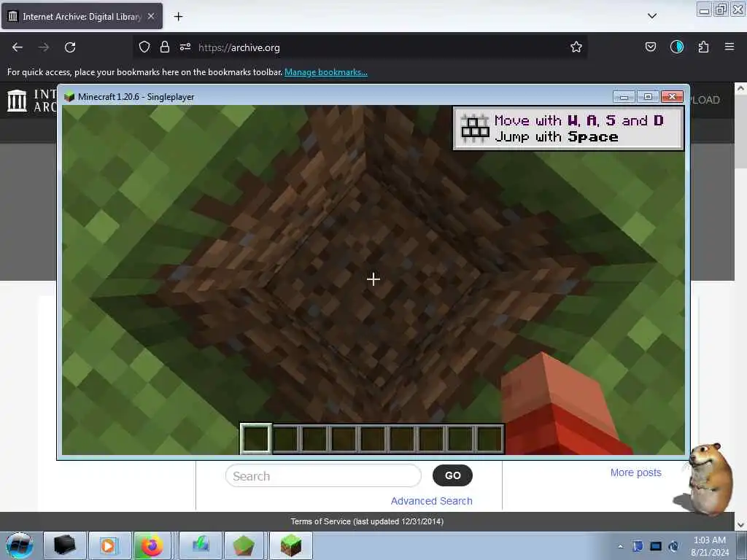Click the monitor display tray icon

[656, 546]
